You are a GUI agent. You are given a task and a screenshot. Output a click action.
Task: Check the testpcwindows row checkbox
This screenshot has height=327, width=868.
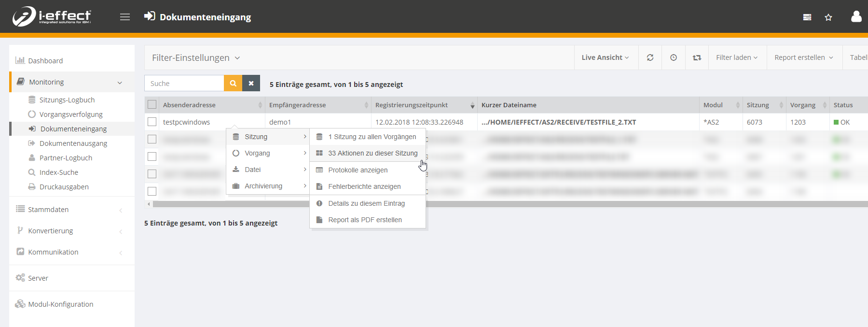[x=152, y=122]
